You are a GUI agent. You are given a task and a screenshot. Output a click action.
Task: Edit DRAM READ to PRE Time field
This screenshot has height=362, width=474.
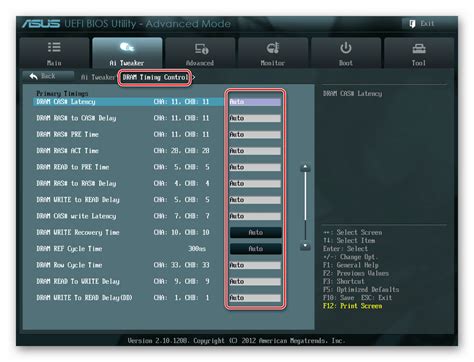coord(255,167)
